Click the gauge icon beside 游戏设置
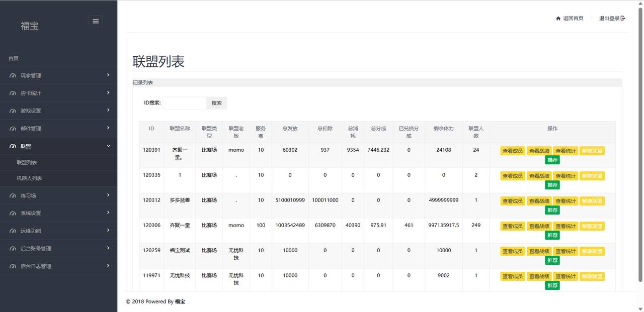 tap(13, 111)
